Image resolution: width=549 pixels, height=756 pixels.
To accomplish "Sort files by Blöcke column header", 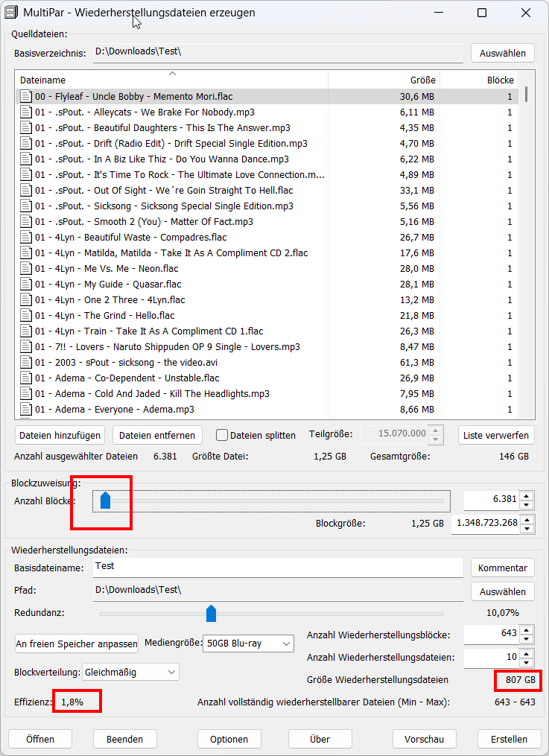I will click(479, 80).
